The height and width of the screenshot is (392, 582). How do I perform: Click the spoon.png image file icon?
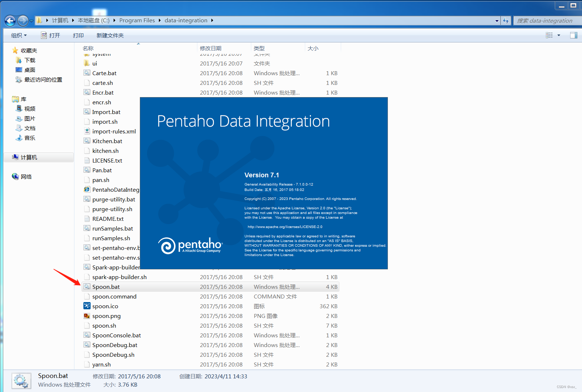coord(87,316)
